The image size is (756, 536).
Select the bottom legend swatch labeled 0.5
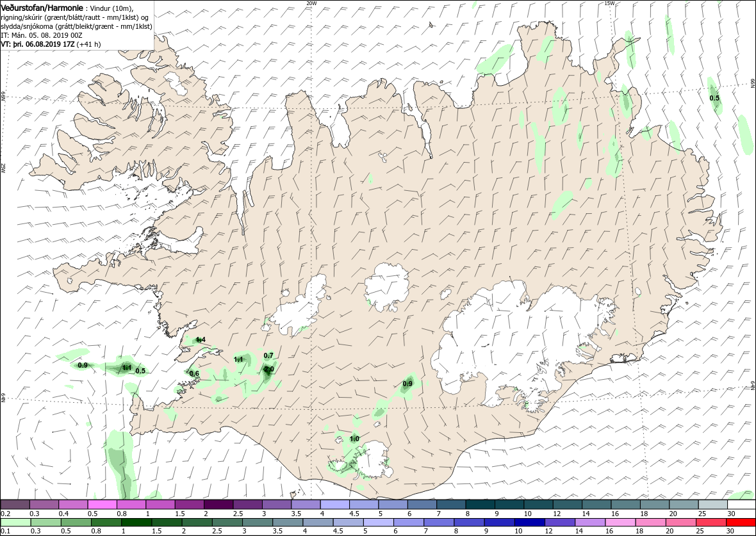[x=76, y=523]
